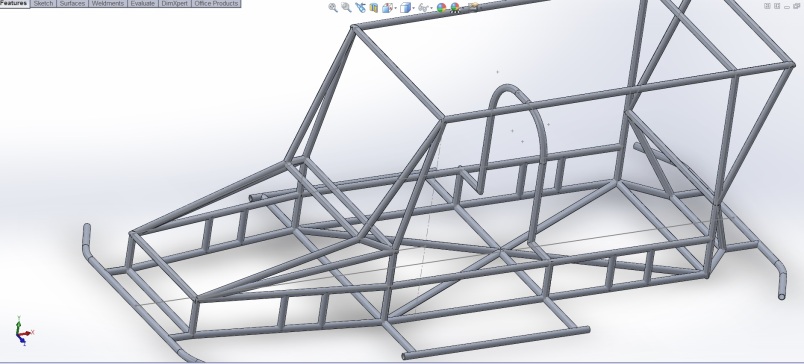
Task: Restore the document window size
Action: pos(796,6)
